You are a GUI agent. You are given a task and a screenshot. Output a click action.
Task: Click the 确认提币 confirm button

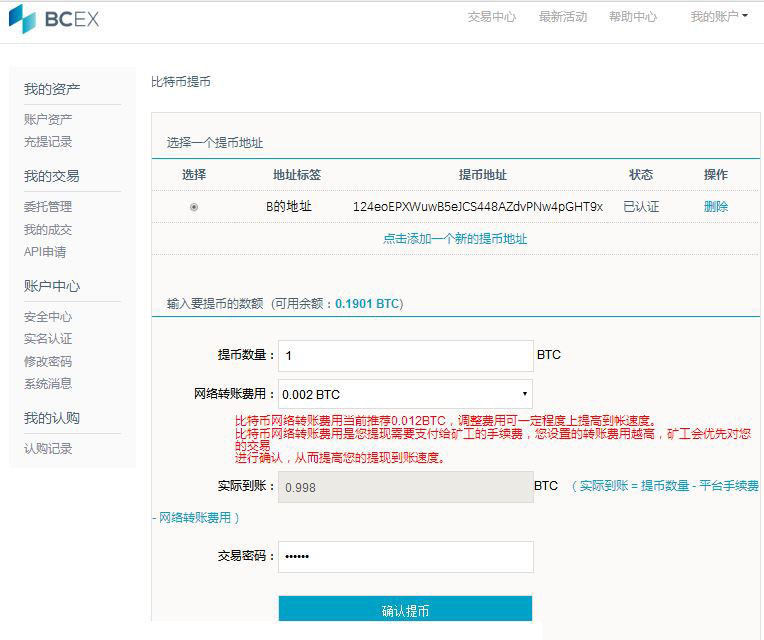coord(405,610)
